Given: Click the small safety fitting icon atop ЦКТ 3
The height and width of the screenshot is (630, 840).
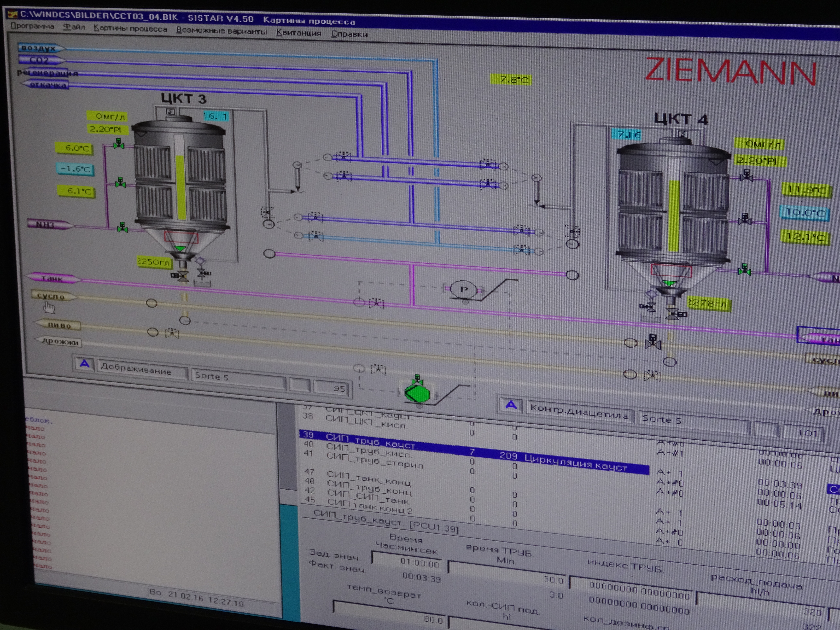Looking at the screenshot, I should pyautogui.click(x=170, y=111).
